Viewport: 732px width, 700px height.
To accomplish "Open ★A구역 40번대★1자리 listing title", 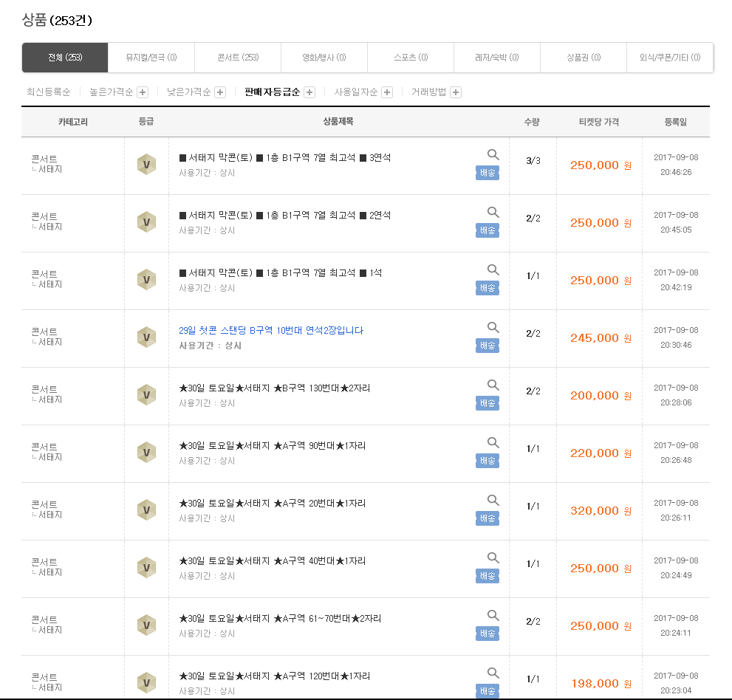I will click(272, 561).
